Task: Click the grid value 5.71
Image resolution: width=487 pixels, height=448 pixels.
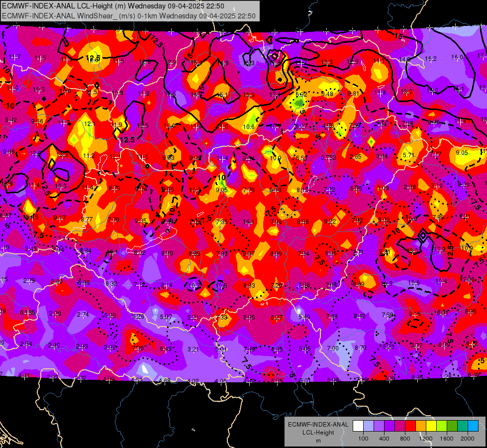Action: (x=408, y=155)
